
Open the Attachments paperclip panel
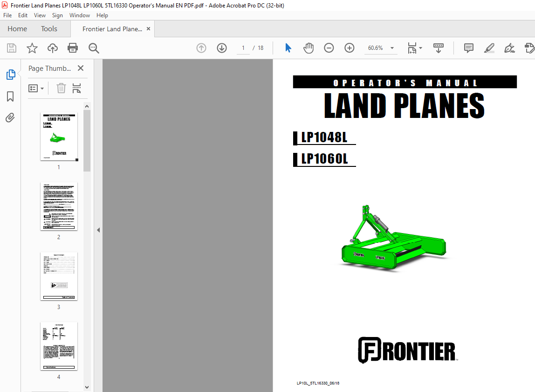pyautogui.click(x=10, y=118)
